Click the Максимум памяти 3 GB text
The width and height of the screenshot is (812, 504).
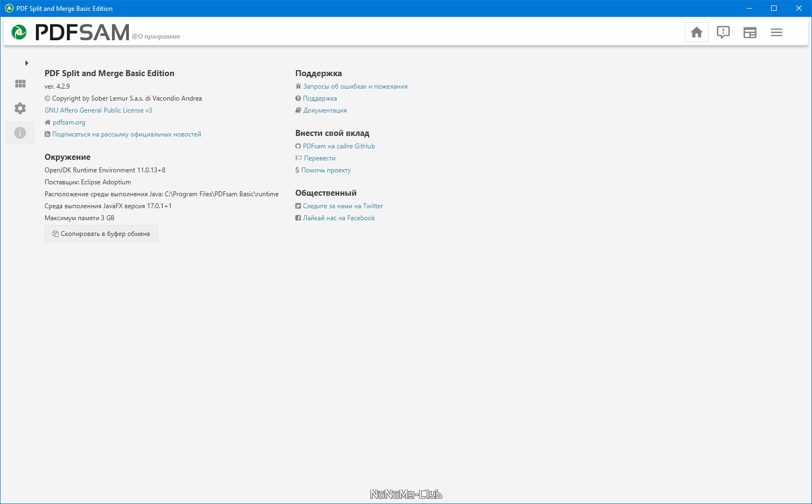pyautogui.click(x=79, y=218)
